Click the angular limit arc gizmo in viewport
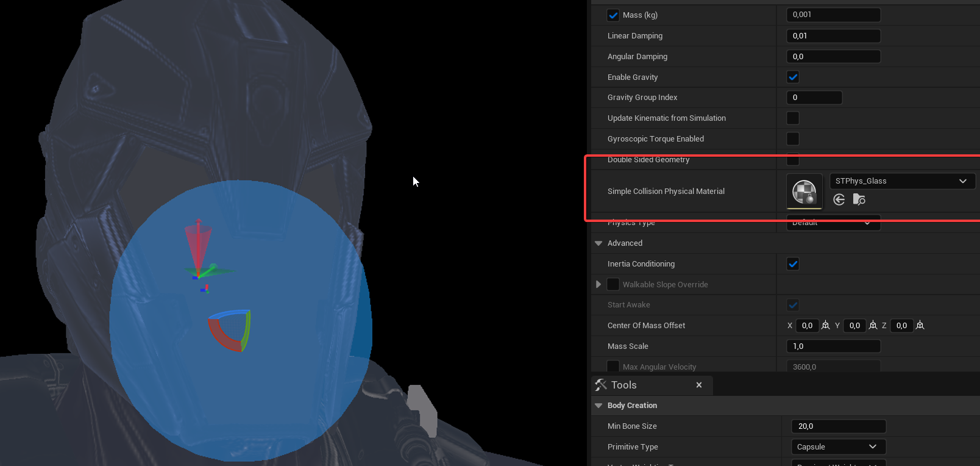Screen dimensions: 980x466 tap(230, 331)
